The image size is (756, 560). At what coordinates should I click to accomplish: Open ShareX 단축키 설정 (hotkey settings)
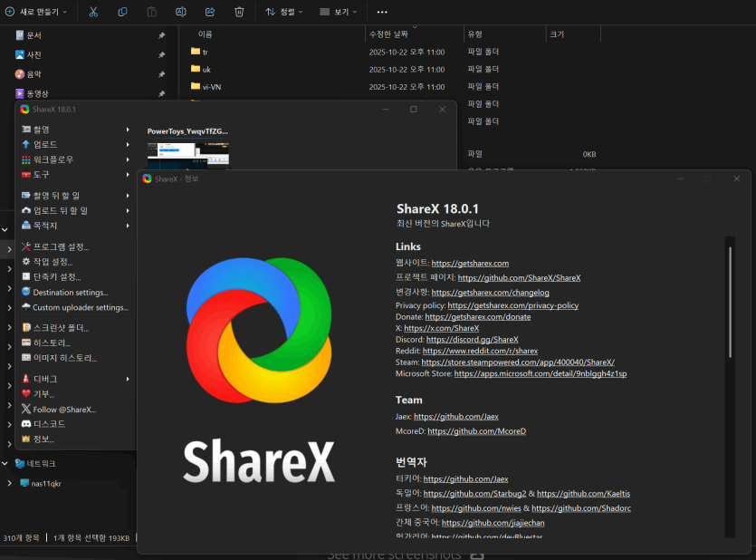pyautogui.click(x=51, y=277)
